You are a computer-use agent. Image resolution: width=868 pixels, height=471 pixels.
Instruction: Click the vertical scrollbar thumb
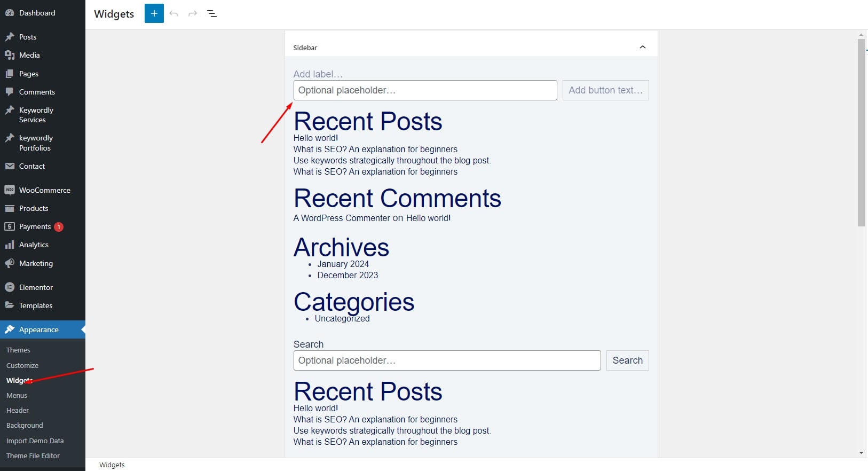[861, 132]
